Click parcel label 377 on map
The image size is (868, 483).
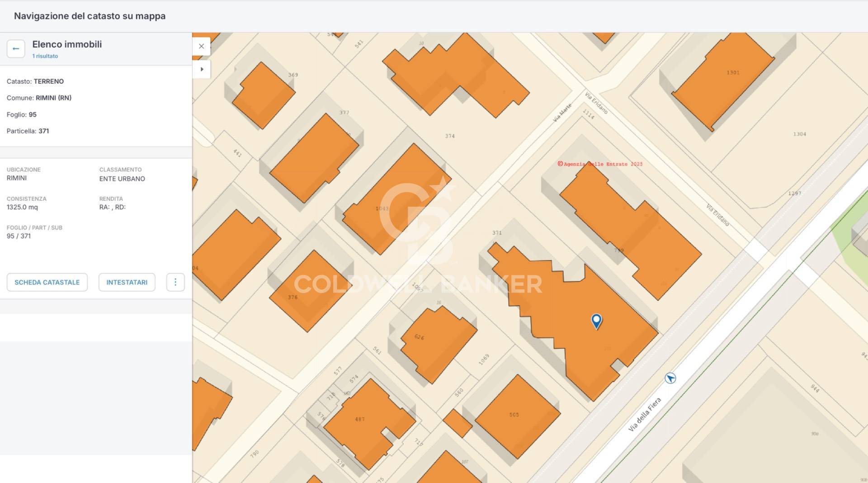344,113
